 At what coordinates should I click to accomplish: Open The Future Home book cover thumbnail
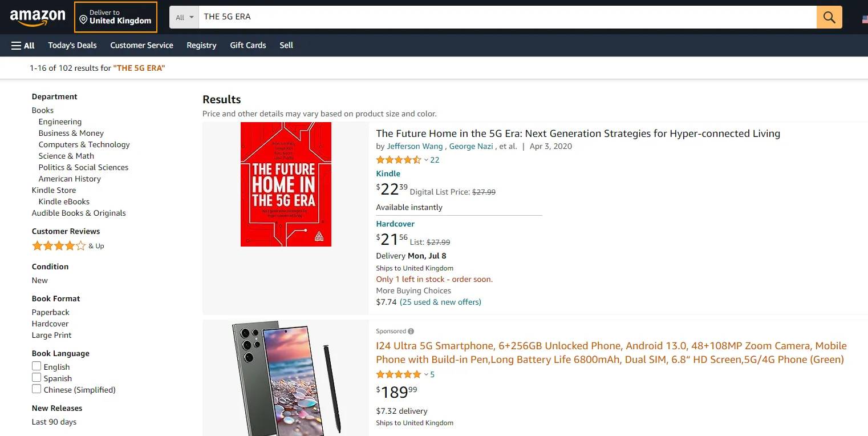(286, 184)
